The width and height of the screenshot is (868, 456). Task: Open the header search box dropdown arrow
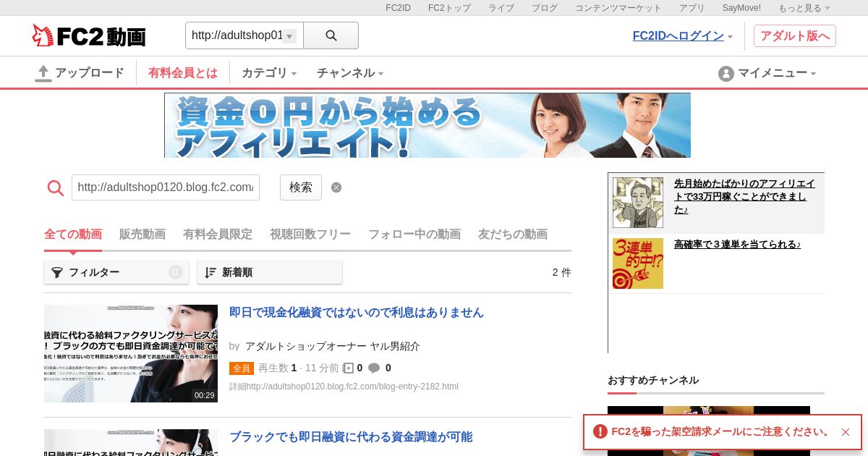(289, 36)
